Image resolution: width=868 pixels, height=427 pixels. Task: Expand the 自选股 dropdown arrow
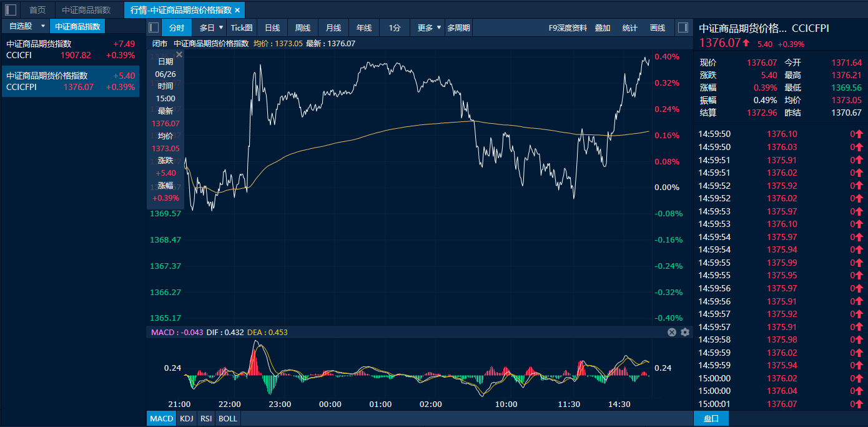pos(43,26)
